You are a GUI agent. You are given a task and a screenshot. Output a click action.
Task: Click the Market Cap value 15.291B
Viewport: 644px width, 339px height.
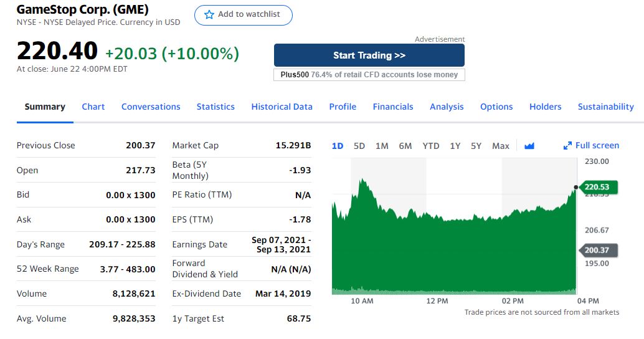293,145
